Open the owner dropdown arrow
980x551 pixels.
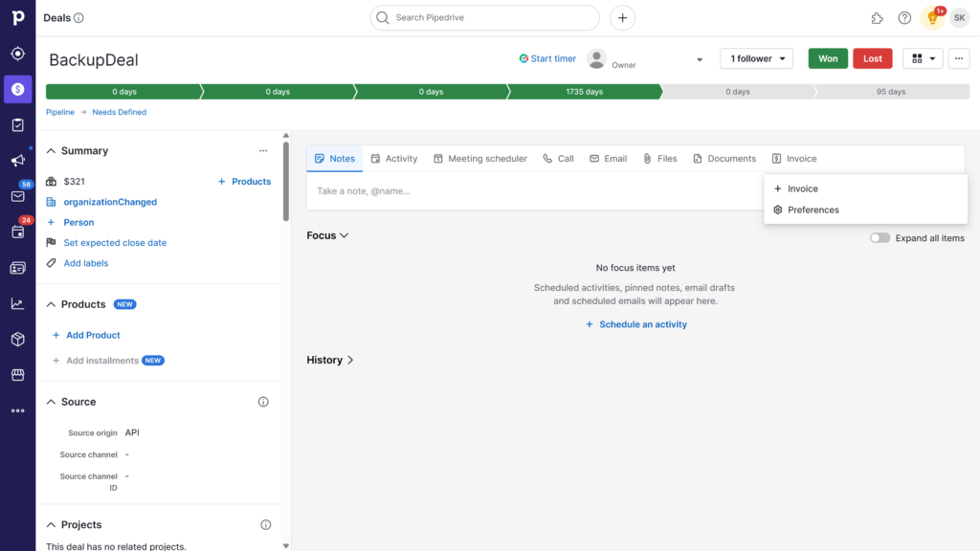coord(700,60)
